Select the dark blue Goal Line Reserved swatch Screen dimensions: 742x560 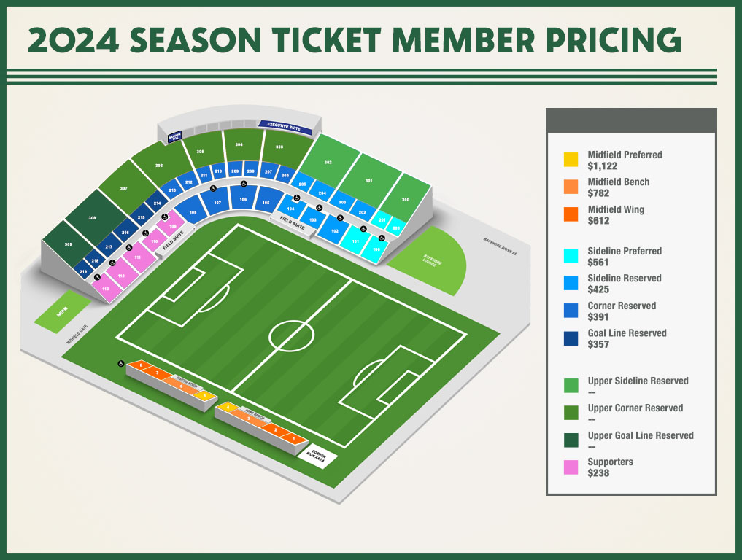[571, 338]
